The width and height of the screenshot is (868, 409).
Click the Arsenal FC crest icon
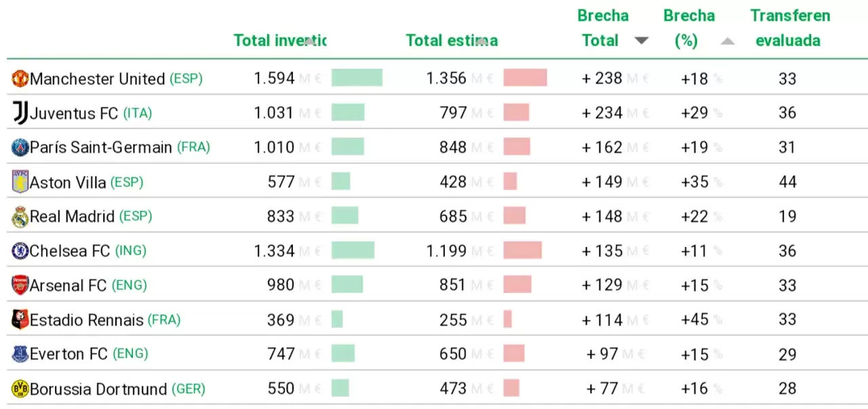coord(20,285)
